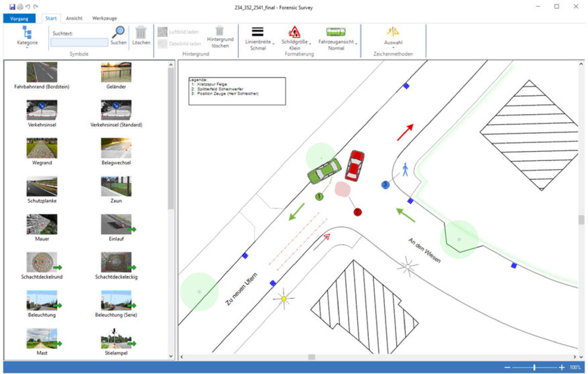Select the Zaun fence symbol
This screenshot has height=374, width=588.
(x=116, y=186)
